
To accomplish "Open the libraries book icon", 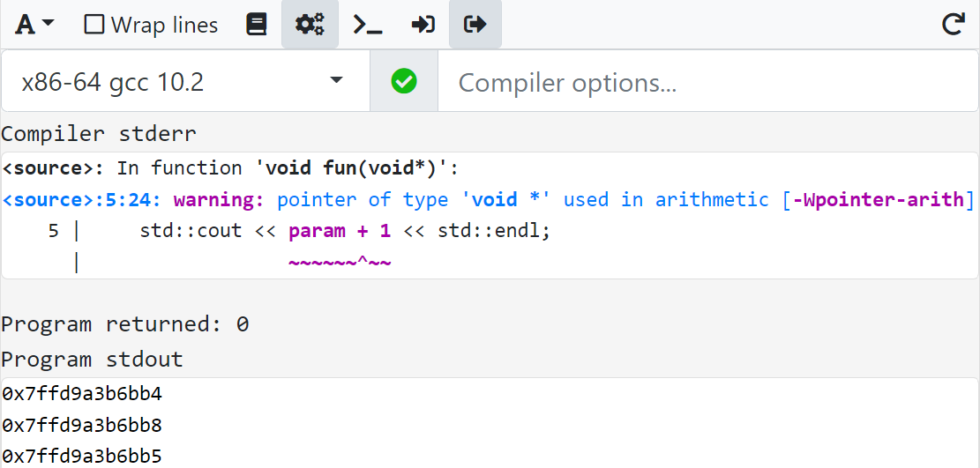I will tap(257, 25).
